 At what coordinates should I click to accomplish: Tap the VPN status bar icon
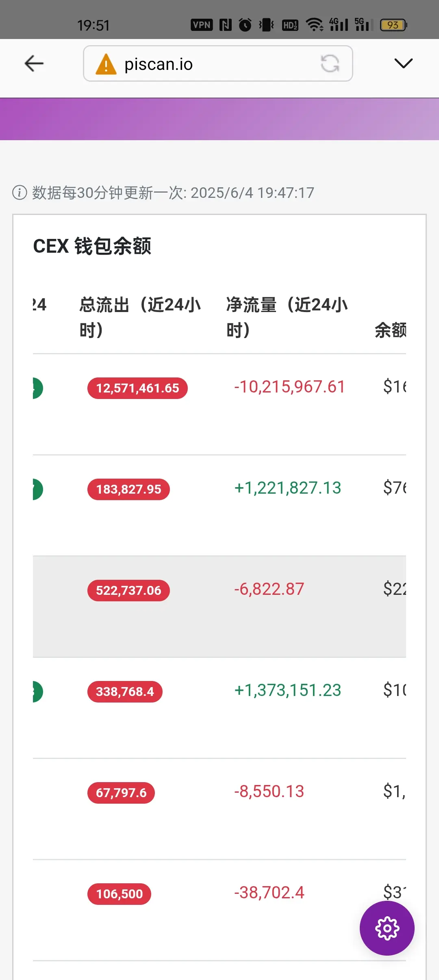[x=202, y=25]
